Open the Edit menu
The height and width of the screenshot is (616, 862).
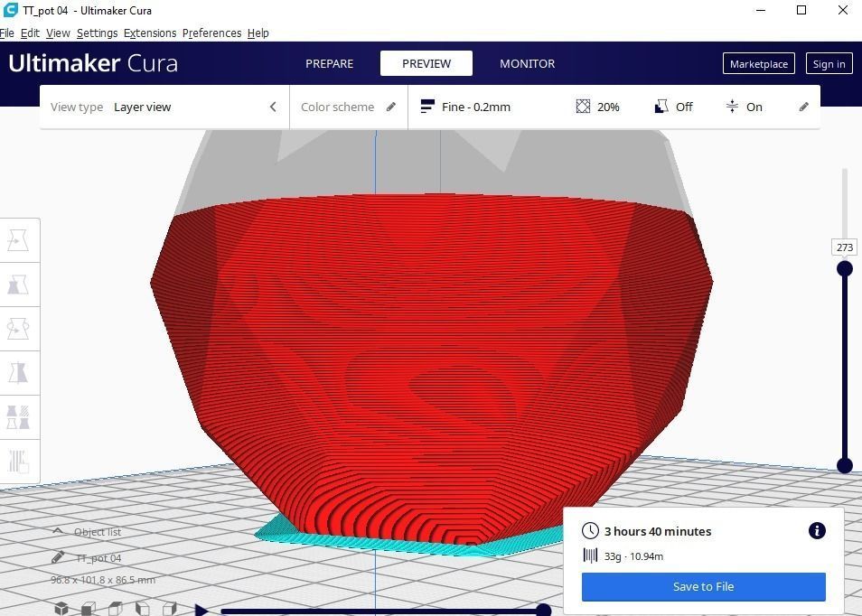pyautogui.click(x=30, y=33)
